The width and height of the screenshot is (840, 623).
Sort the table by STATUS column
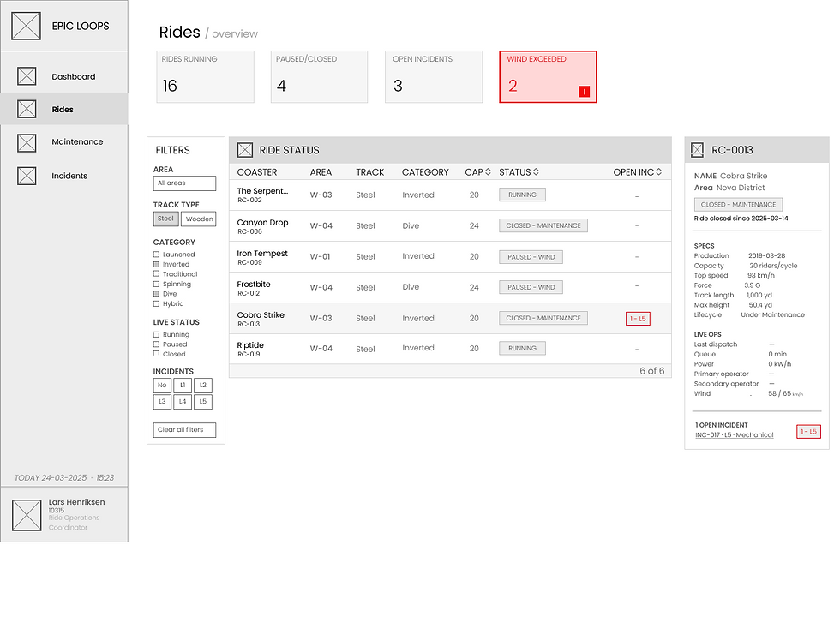pyautogui.click(x=536, y=172)
